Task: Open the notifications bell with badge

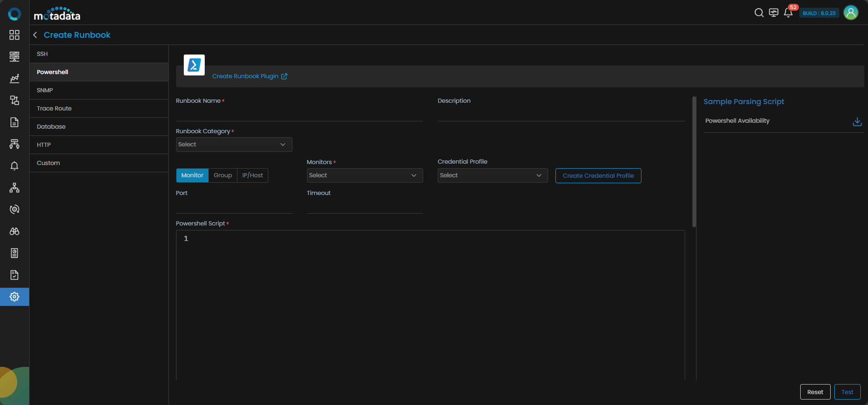Action: pos(788,13)
